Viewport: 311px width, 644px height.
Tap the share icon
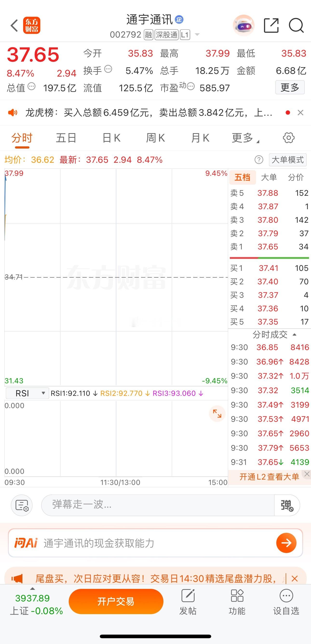[271, 25]
